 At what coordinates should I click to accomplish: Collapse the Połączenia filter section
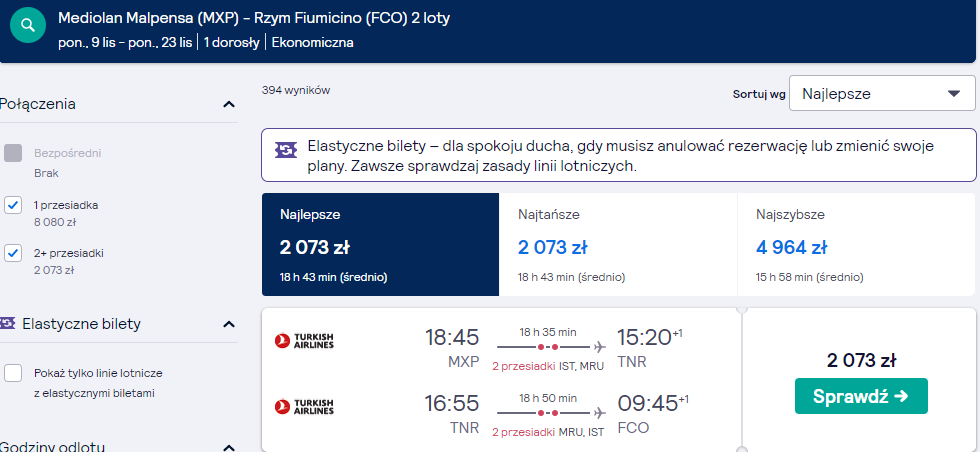(229, 104)
